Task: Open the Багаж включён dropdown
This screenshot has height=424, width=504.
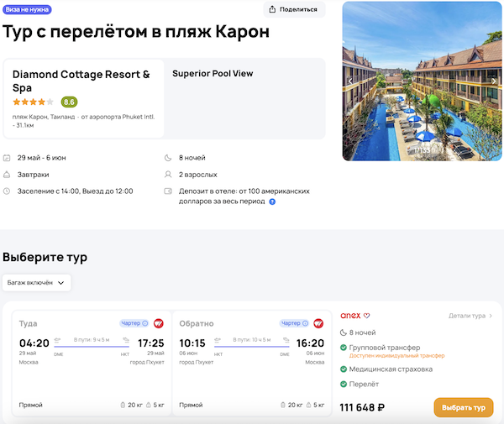Action: pos(36,283)
